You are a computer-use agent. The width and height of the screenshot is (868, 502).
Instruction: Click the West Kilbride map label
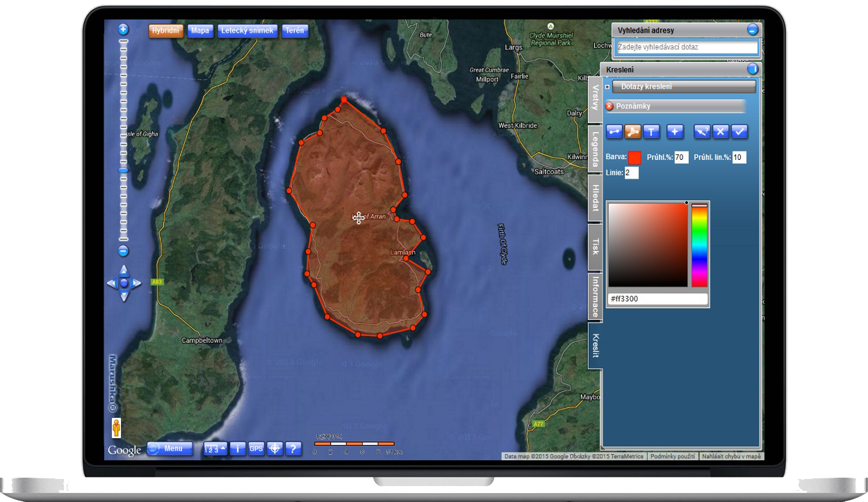point(518,126)
